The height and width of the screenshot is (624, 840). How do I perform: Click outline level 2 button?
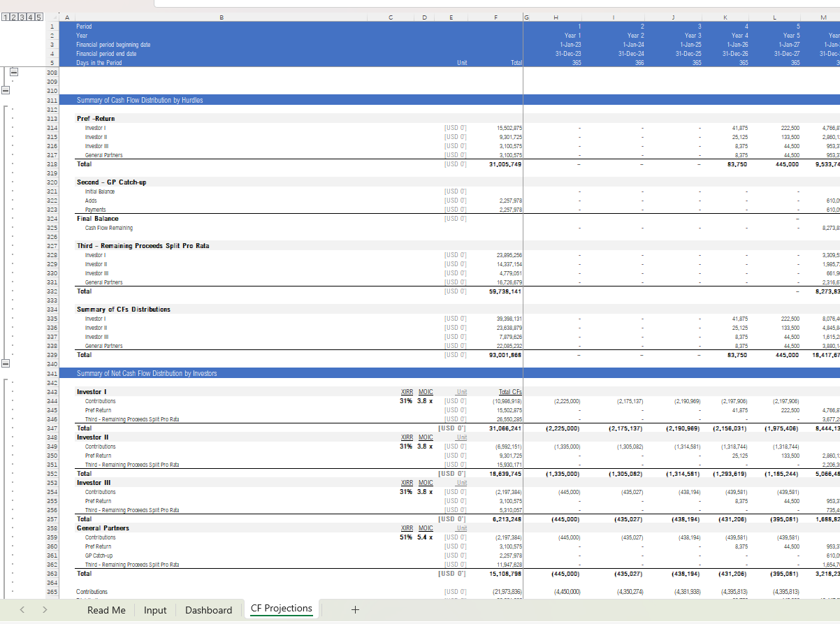[x=13, y=17]
